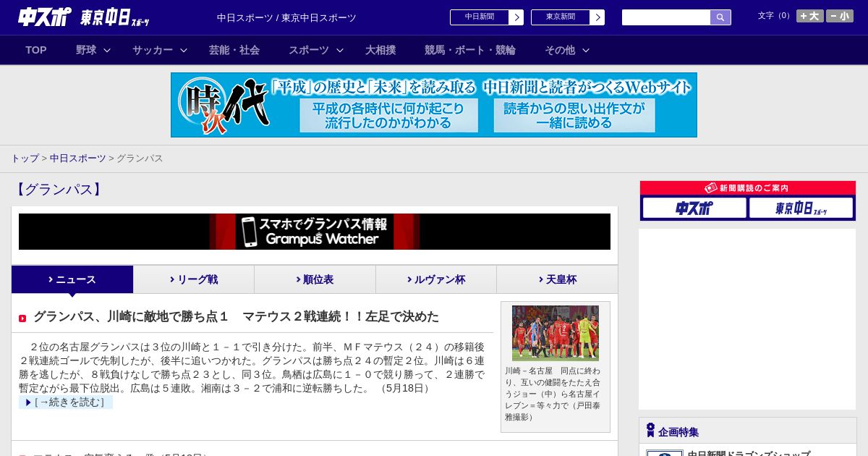This screenshot has height=456, width=868.
Task: Focus the header search input field
Action: (x=666, y=17)
